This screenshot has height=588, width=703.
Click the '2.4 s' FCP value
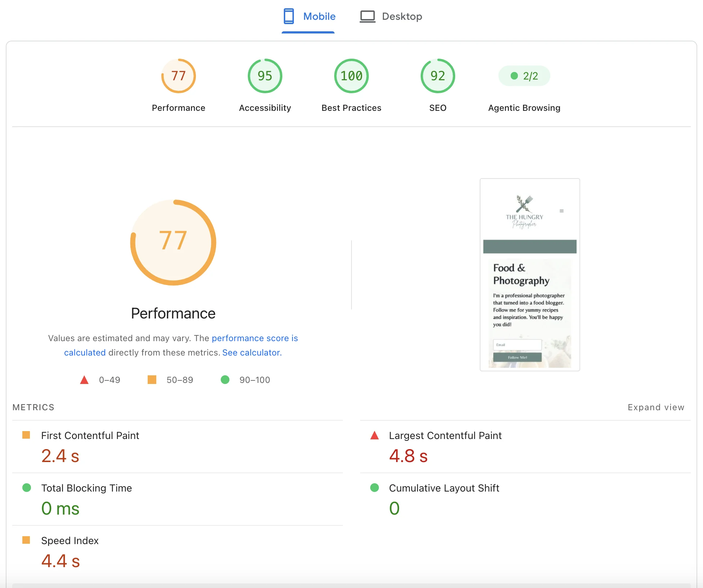point(60,456)
